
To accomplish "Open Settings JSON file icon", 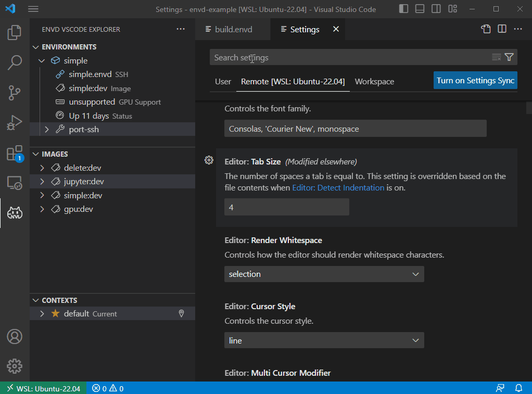I will pyautogui.click(x=486, y=29).
